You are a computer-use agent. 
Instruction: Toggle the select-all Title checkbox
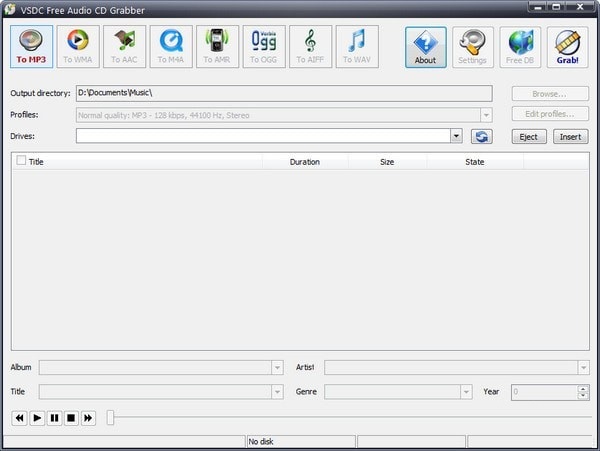pos(21,160)
